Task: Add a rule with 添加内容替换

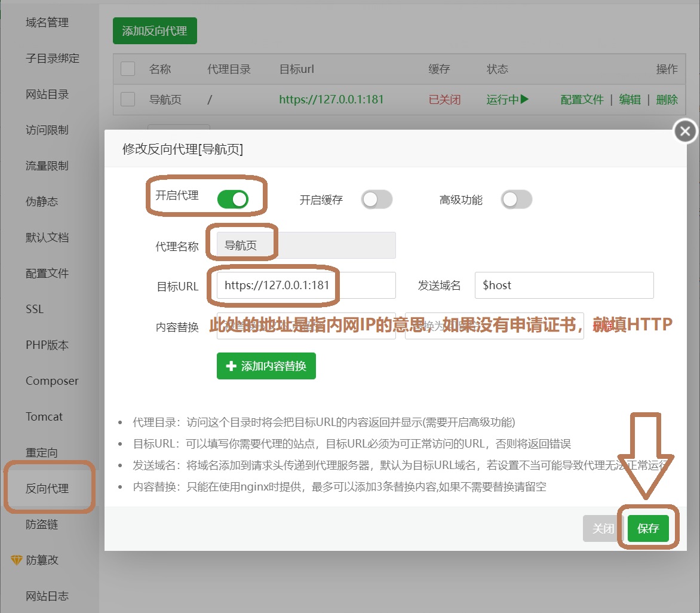Action: tap(266, 366)
